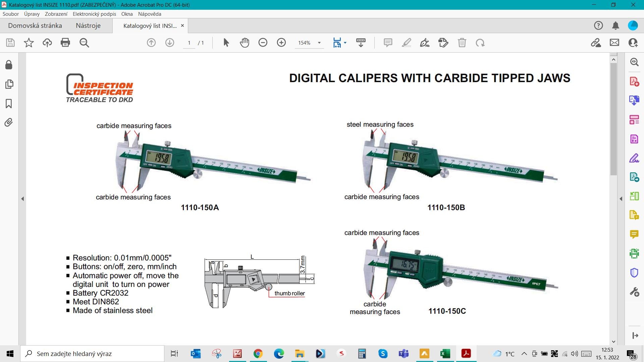Screen dimensions: 644x362
Task: Collapse the right tools pane arrow
Action: tap(621, 199)
